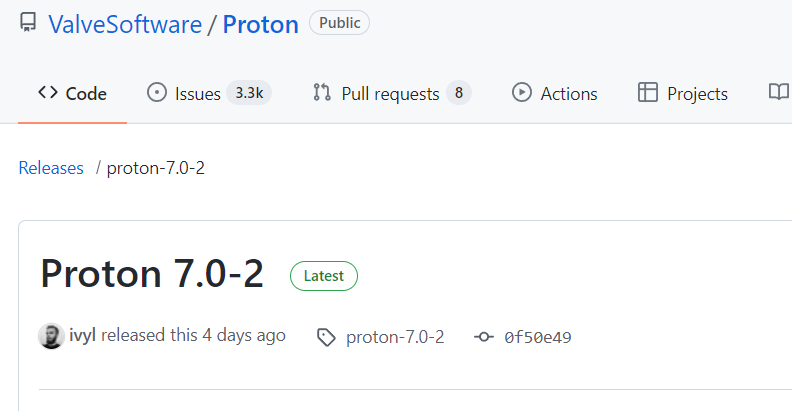Open ivyl's user profile link
The width and height of the screenshot is (792, 411).
coord(82,335)
